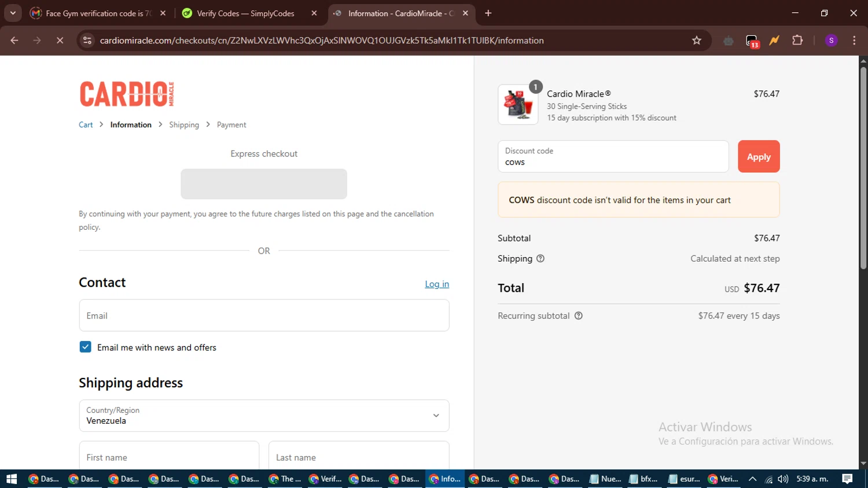Go to Cart in breadcrumb

point(86,125)
